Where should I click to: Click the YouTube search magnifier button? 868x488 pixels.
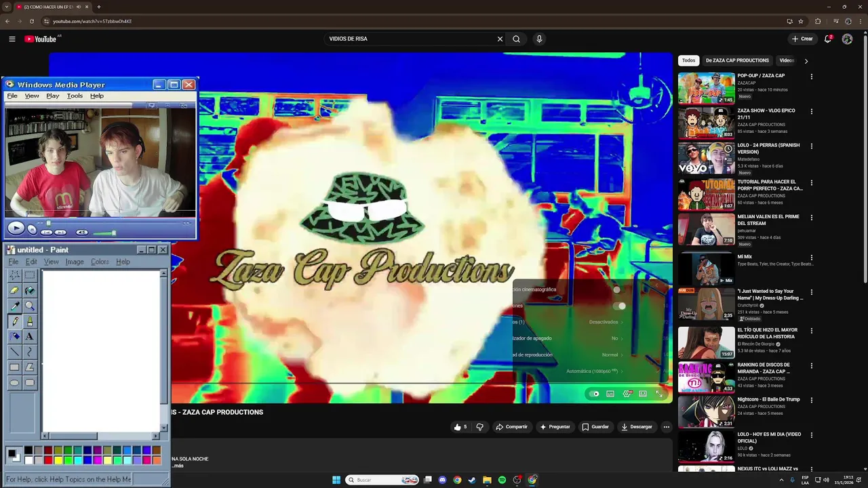pos(516,39)
